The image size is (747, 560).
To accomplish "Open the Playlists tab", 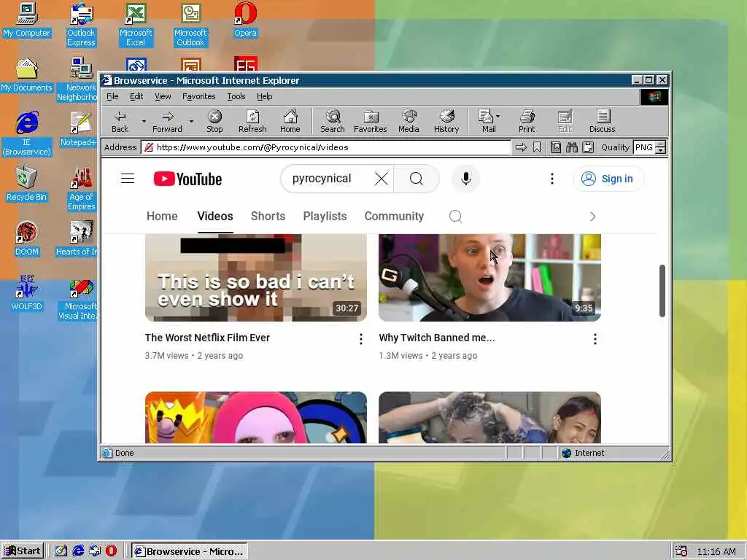I will click(325, 217).
